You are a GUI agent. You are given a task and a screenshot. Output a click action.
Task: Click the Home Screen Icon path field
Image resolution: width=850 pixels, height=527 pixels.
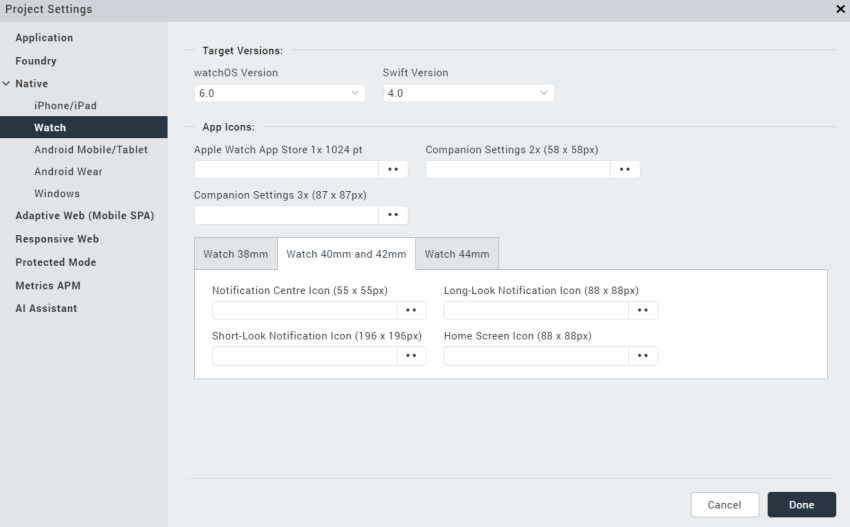click(x=536, y=356)
